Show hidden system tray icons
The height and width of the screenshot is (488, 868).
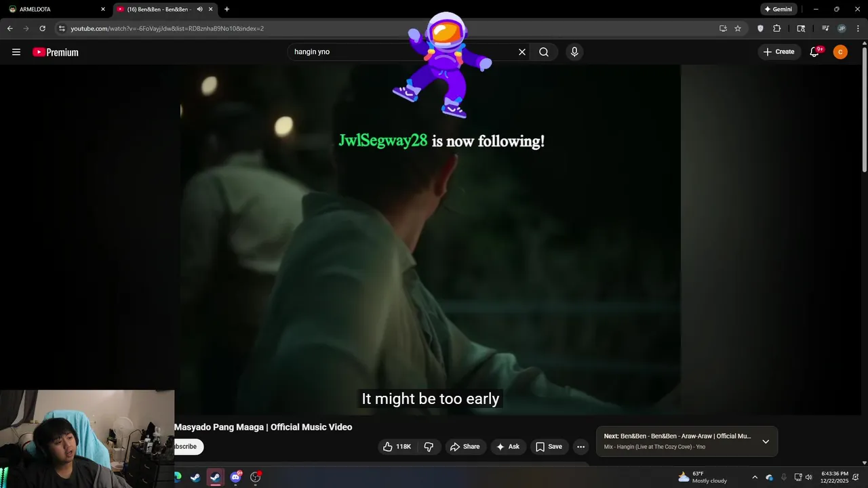click(755, 477)
